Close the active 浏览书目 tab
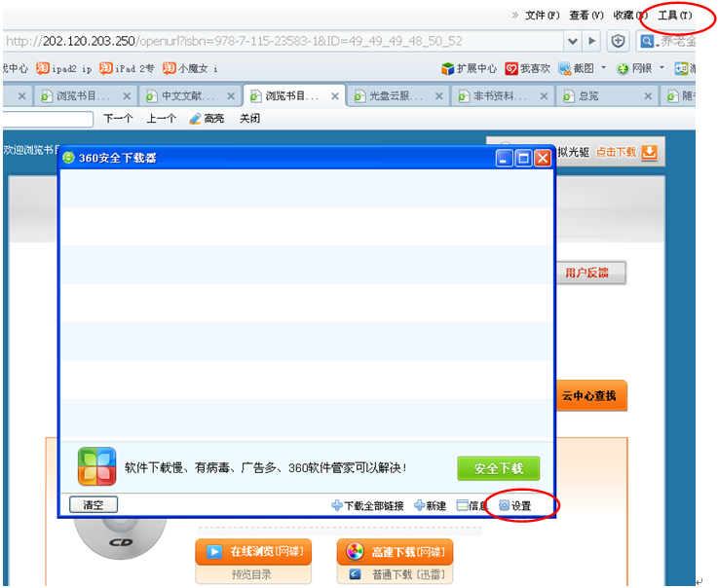Image resolution: width=718 pixels, height=588 pixels. [335, 96]
